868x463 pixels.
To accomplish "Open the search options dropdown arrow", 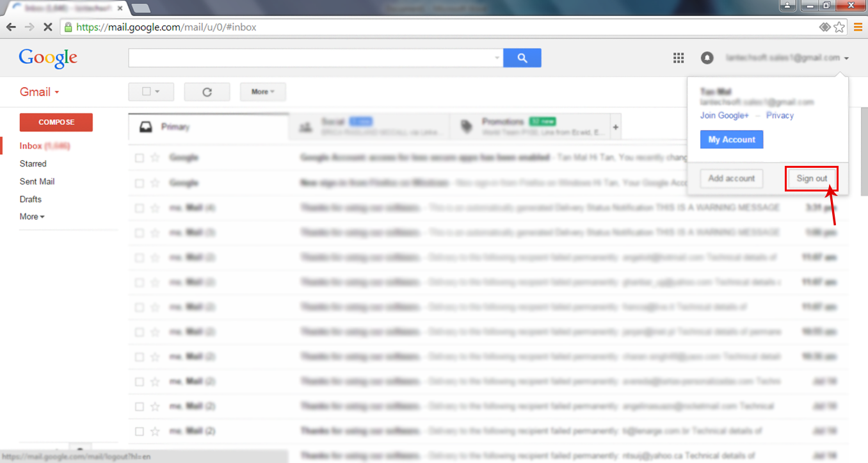I will coord(497,58).
